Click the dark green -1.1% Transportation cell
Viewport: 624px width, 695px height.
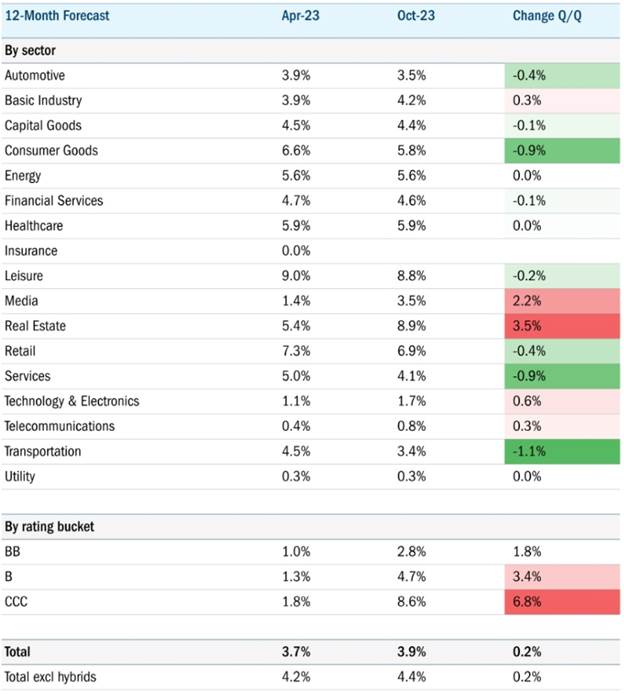(562, 452)
